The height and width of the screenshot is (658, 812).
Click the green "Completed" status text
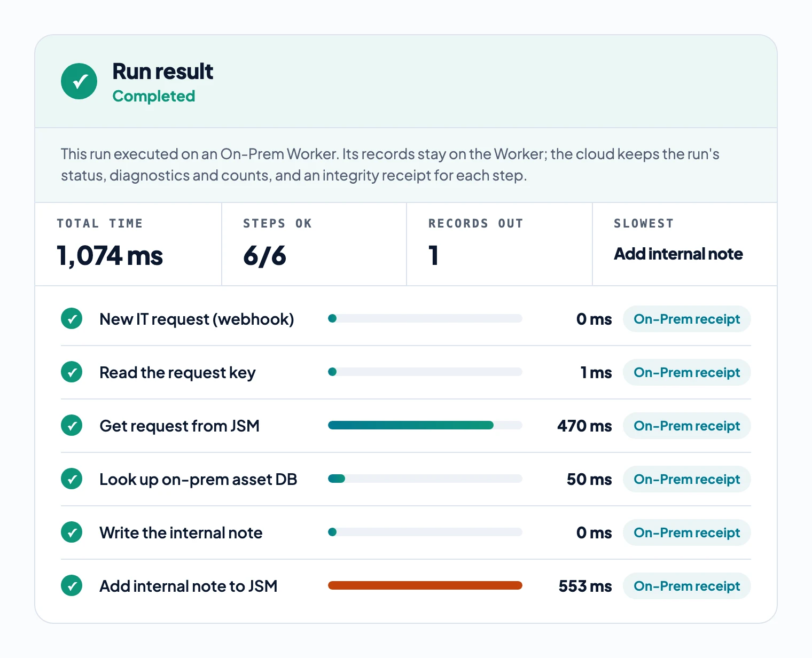pos(154,96)
